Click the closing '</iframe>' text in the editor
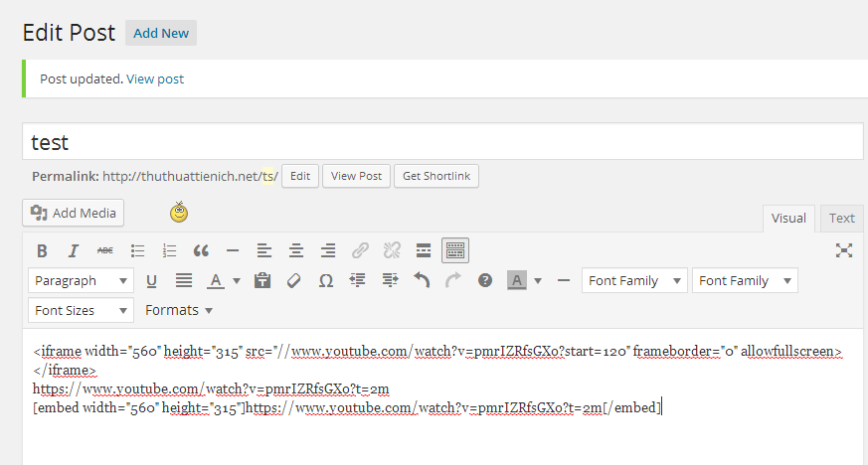The image size is (868, 465). coord(65,370)
